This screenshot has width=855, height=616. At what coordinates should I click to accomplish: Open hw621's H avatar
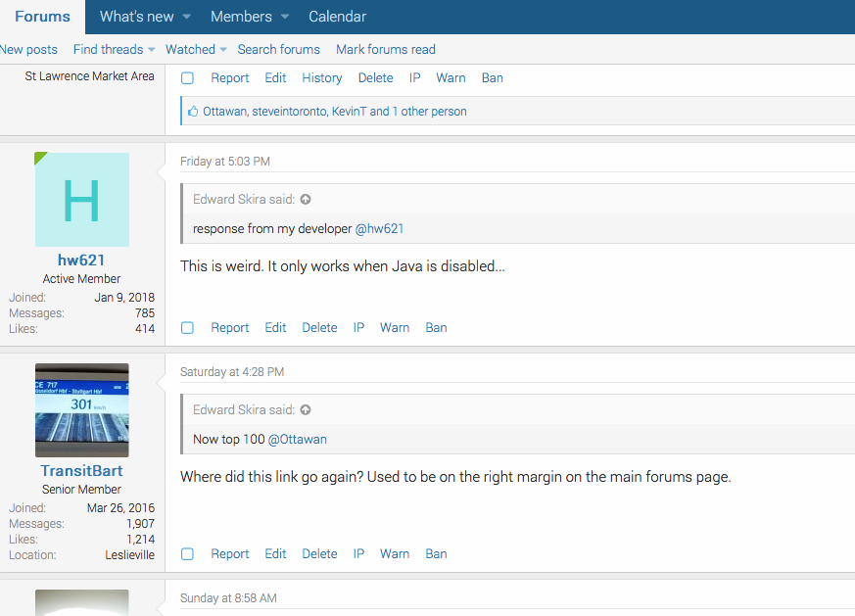click(x=82, y=200)
